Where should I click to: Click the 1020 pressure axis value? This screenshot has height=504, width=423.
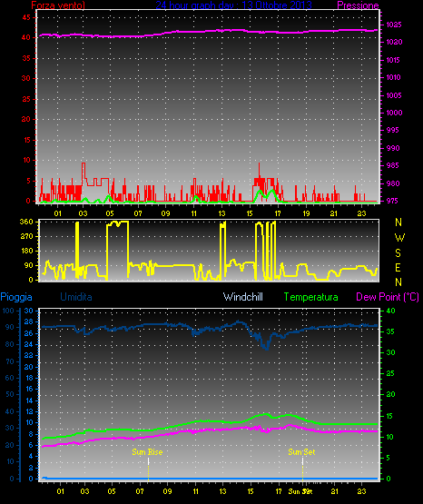394,42
